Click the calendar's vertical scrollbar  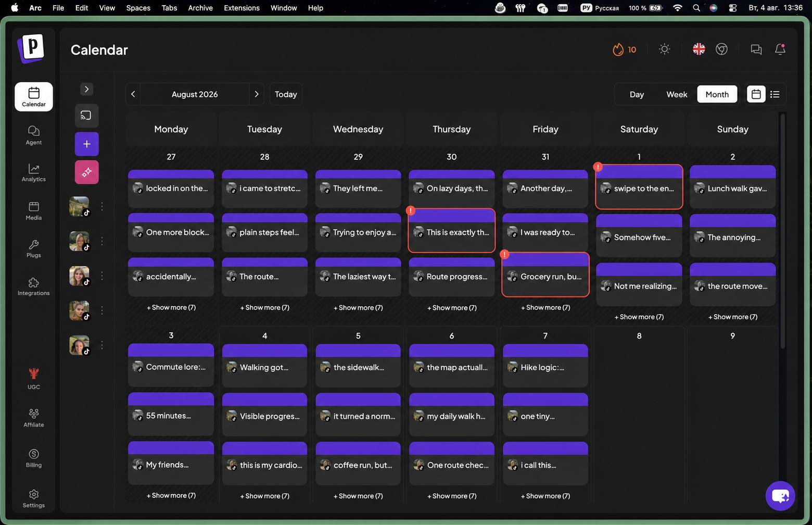[782, 231]
